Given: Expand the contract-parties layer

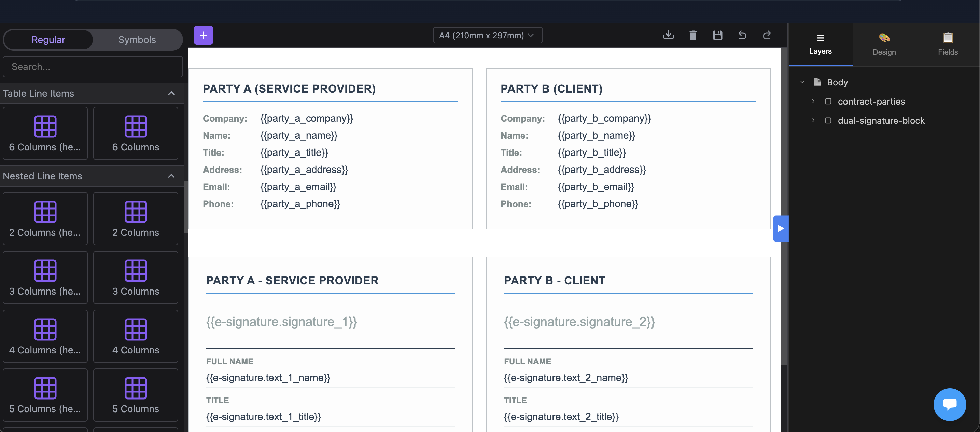Looking at the screenshot, I should (813, 101).
